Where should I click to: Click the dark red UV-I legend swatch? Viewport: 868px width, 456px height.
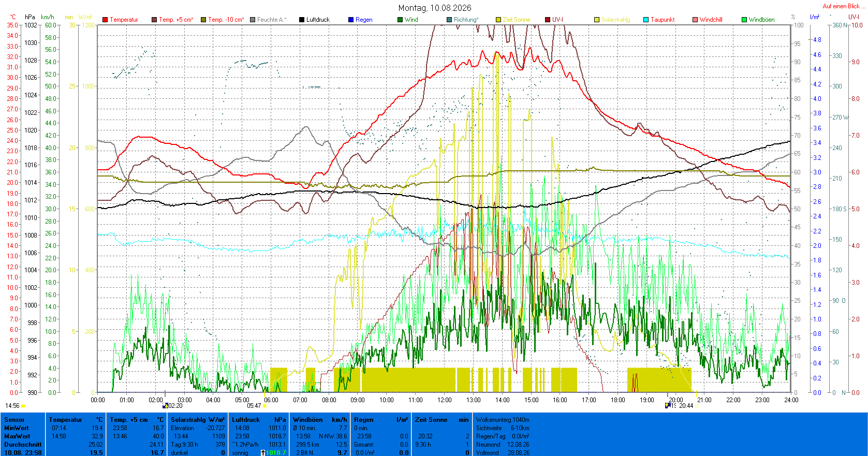pos(548,20)
